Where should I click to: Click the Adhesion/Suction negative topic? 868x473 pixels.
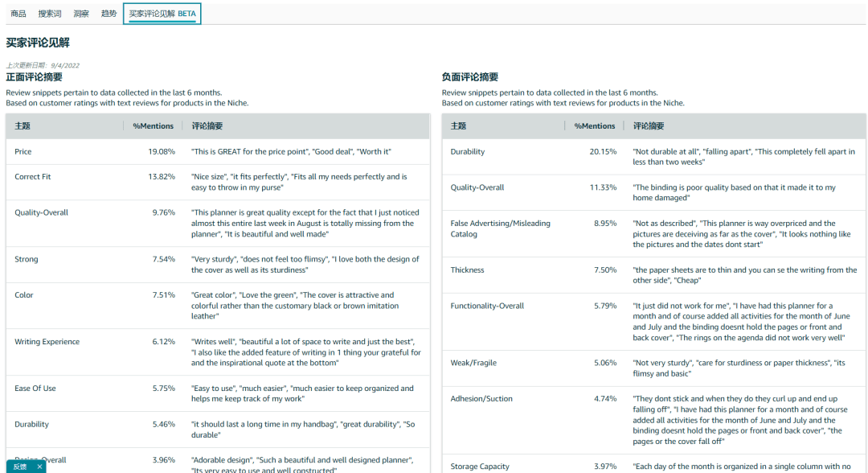(x=481, y=399)
